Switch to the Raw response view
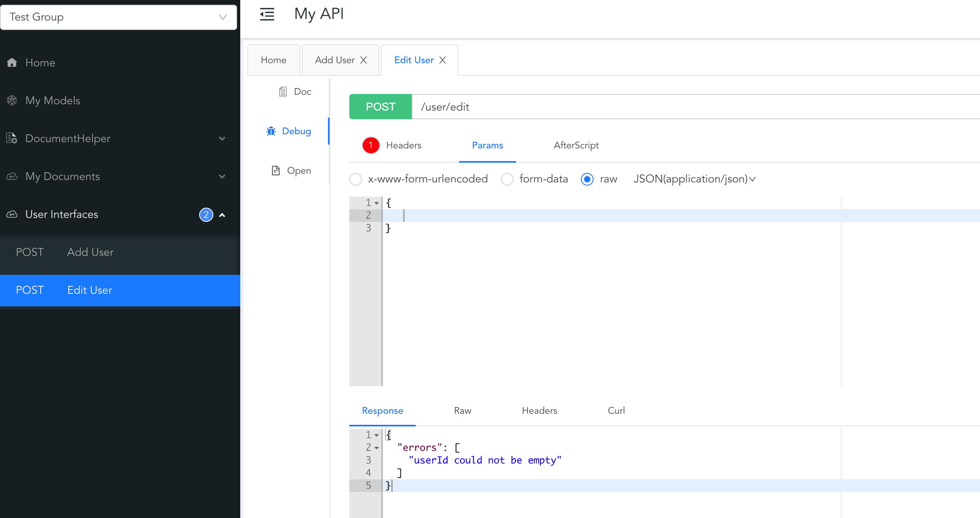 click(462, 411)
